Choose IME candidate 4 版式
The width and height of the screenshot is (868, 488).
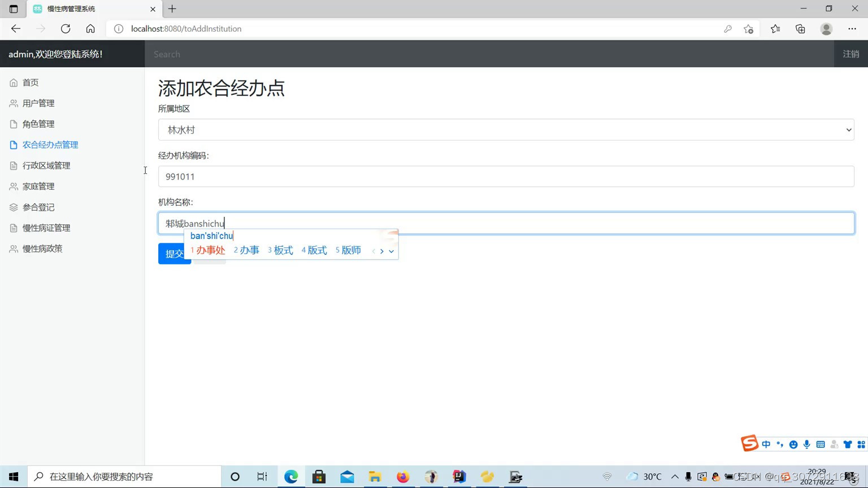pos(314,250)
